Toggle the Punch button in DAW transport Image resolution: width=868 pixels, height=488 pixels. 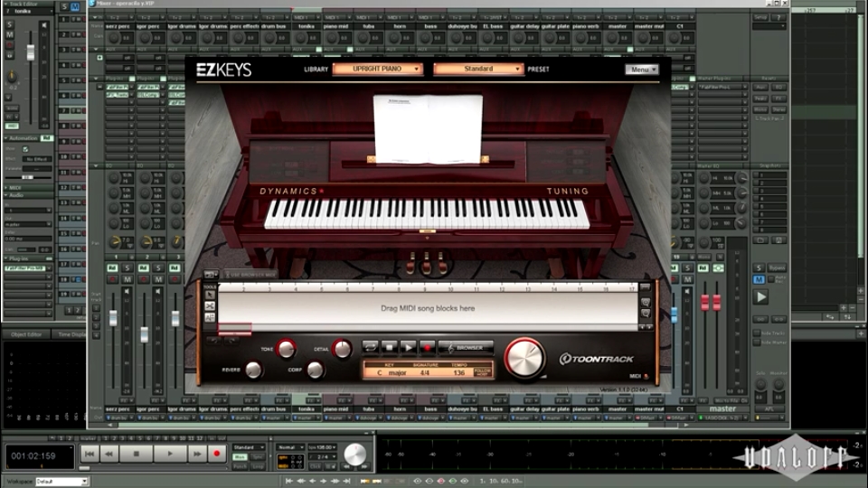coord(240,466)
